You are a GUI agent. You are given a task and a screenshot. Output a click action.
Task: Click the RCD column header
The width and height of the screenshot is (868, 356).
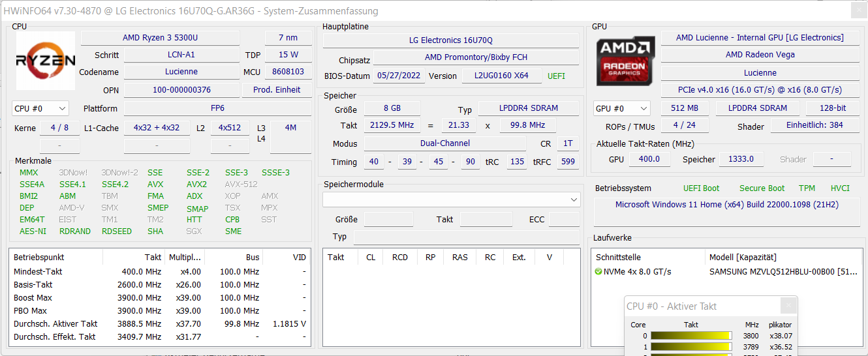(400, 257)
